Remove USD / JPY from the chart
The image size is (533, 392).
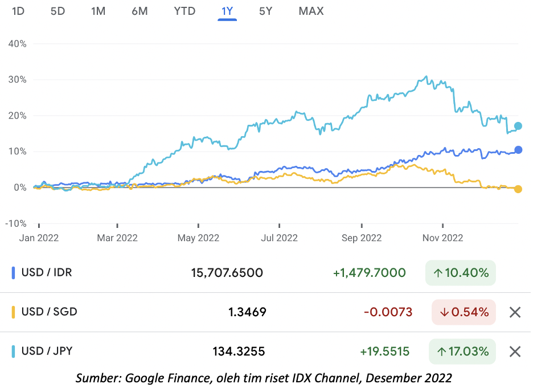tap(515, 352)
